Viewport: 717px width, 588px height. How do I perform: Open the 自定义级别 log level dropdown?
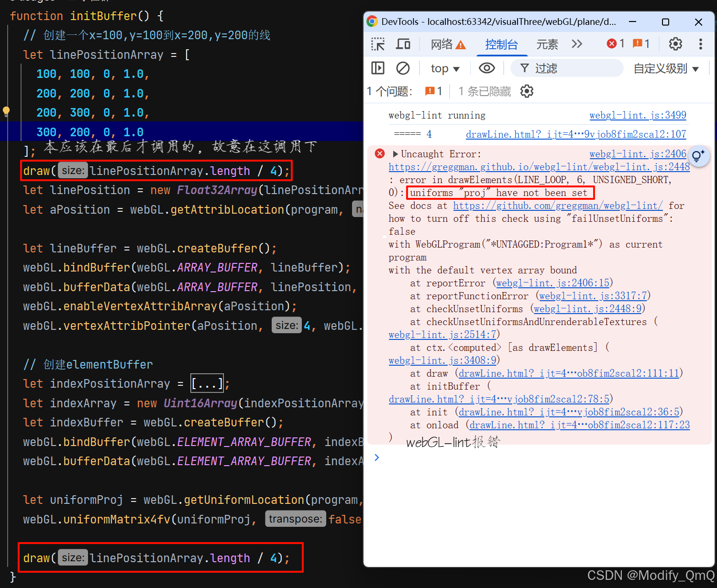pos(666,68)
